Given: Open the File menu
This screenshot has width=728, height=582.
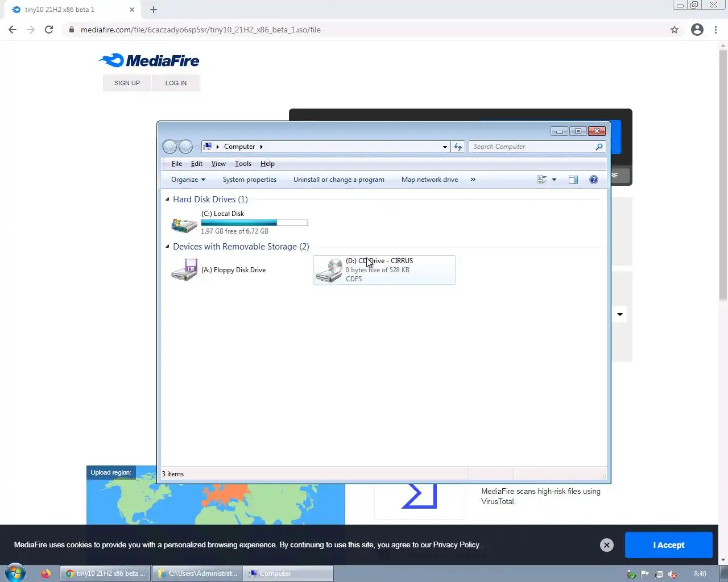Looking at the screenshot, I should [x=177, y=164].
